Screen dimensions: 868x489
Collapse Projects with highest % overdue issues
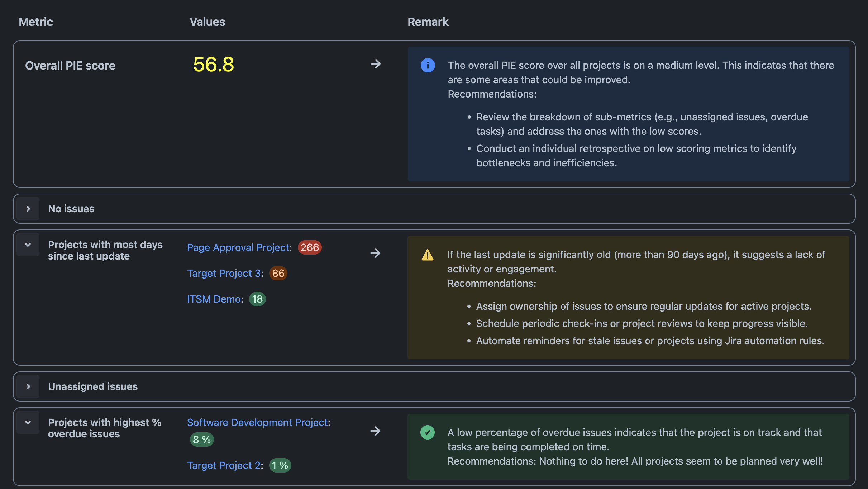28,423
